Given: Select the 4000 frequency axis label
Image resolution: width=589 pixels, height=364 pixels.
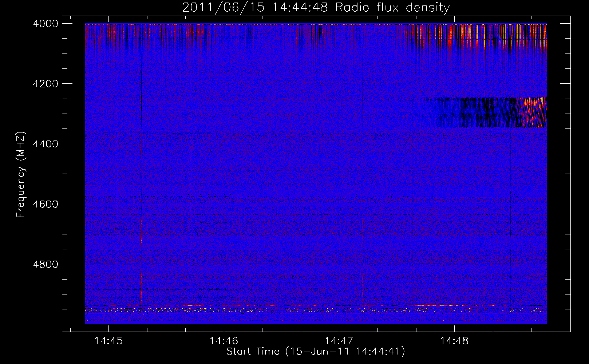Looking at the screenshot, I should pyautogui.click(x=46, y=24).
